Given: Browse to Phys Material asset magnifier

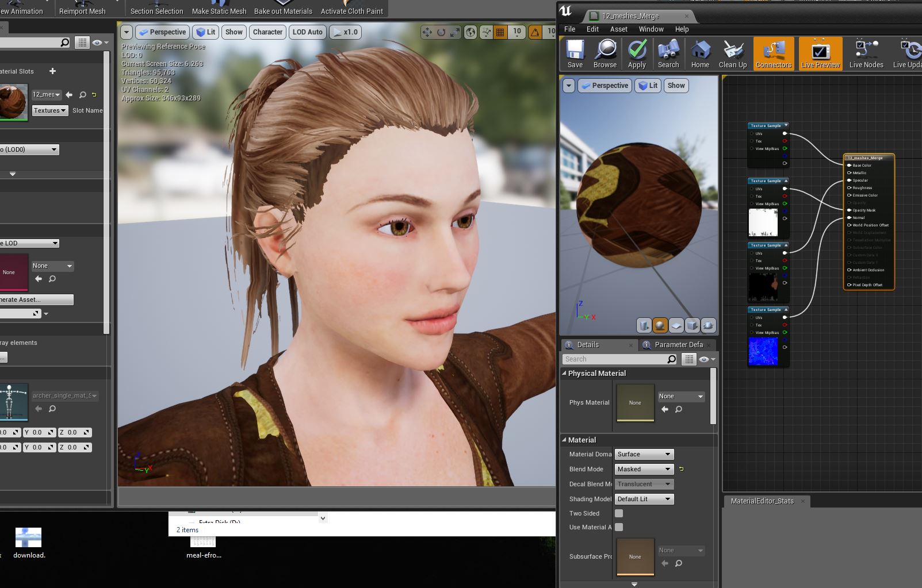Looking at the screenshot, I should 679,409.
